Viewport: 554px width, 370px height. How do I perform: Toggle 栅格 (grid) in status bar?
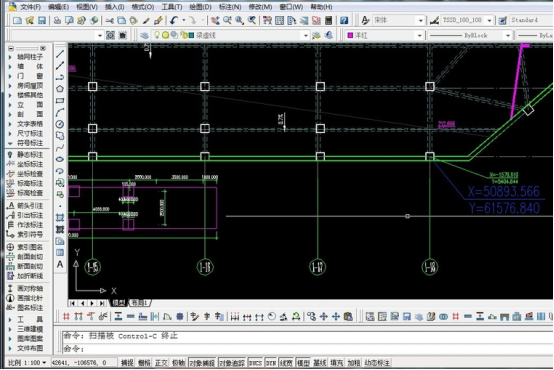pyautogui.click(x=144, y=363)
